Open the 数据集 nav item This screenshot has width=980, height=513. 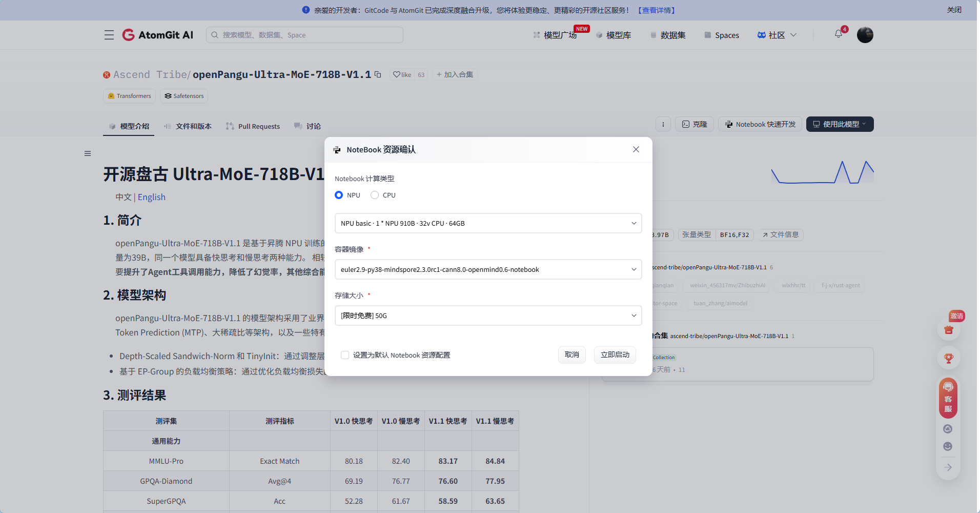tap(668, 35)
